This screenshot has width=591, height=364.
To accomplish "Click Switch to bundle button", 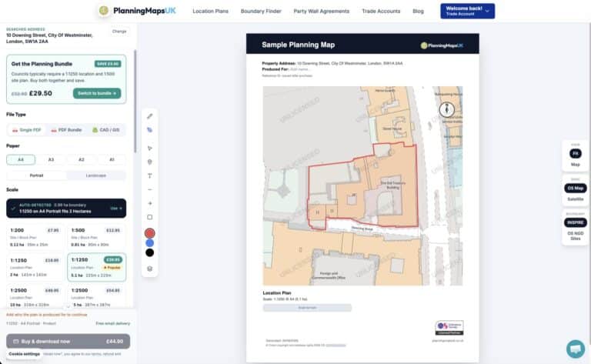I will 97,93.
